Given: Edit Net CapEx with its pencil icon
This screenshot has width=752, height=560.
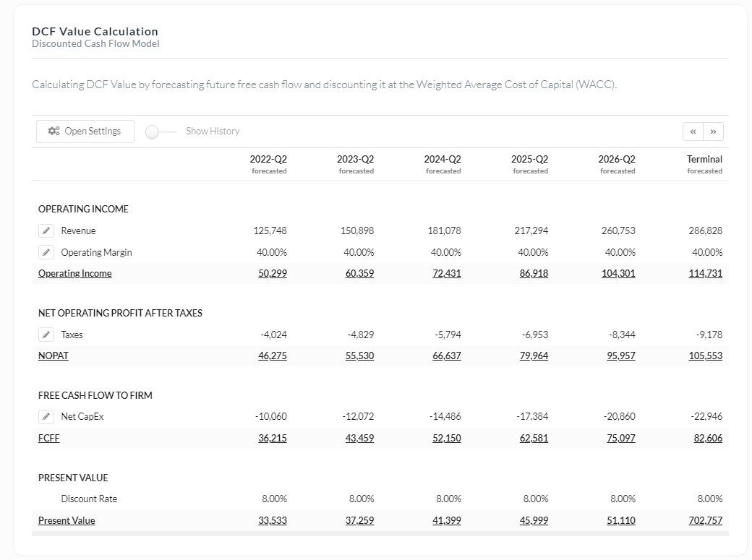Looking at the screenshot, I should point(46,416).
